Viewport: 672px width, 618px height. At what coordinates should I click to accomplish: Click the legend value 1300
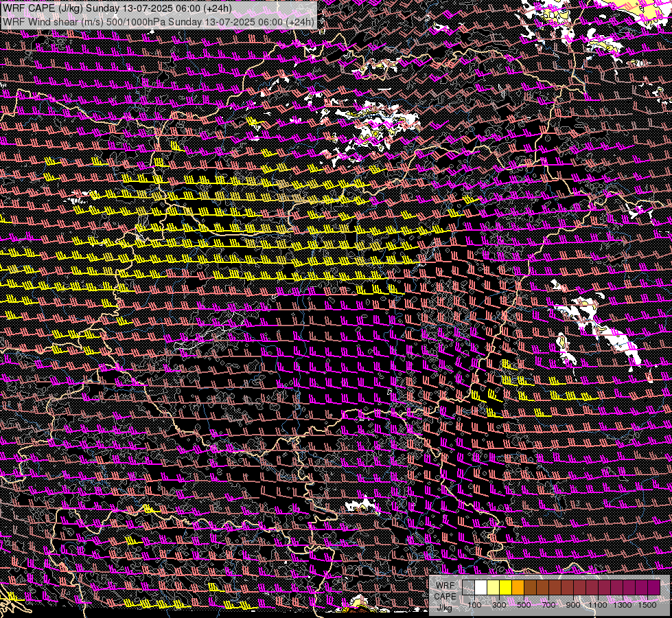point(623,605)
